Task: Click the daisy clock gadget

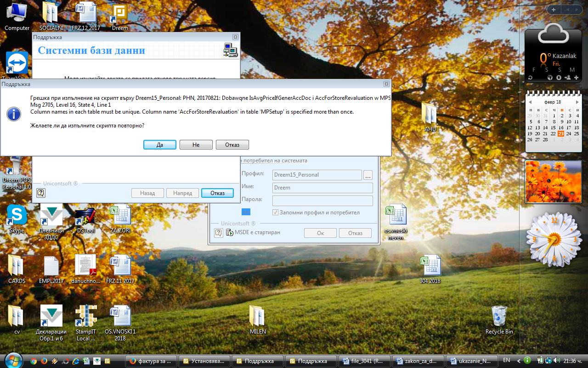Action: 554,239
